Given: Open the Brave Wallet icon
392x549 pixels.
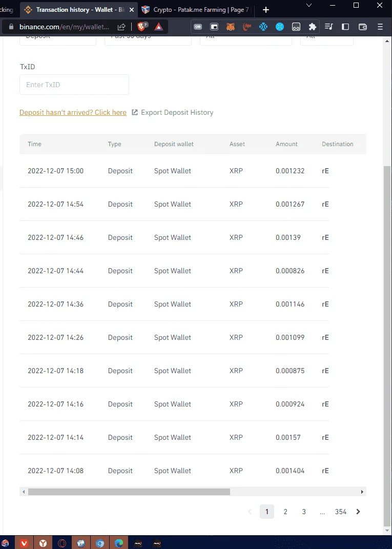Looking at the screenshot, I should [x=363, y=27].
